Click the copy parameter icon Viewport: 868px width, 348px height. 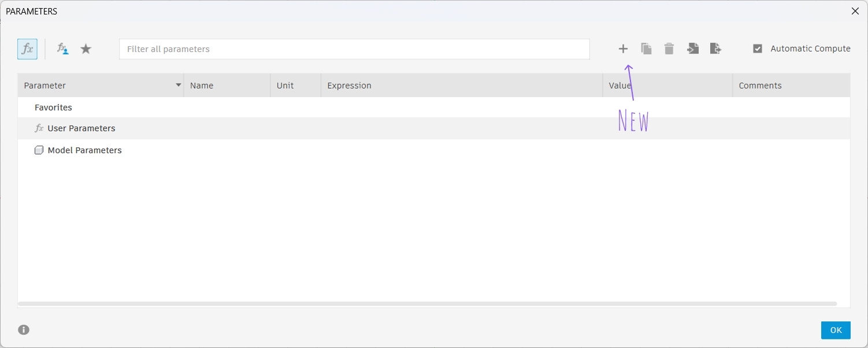[646, 49]
